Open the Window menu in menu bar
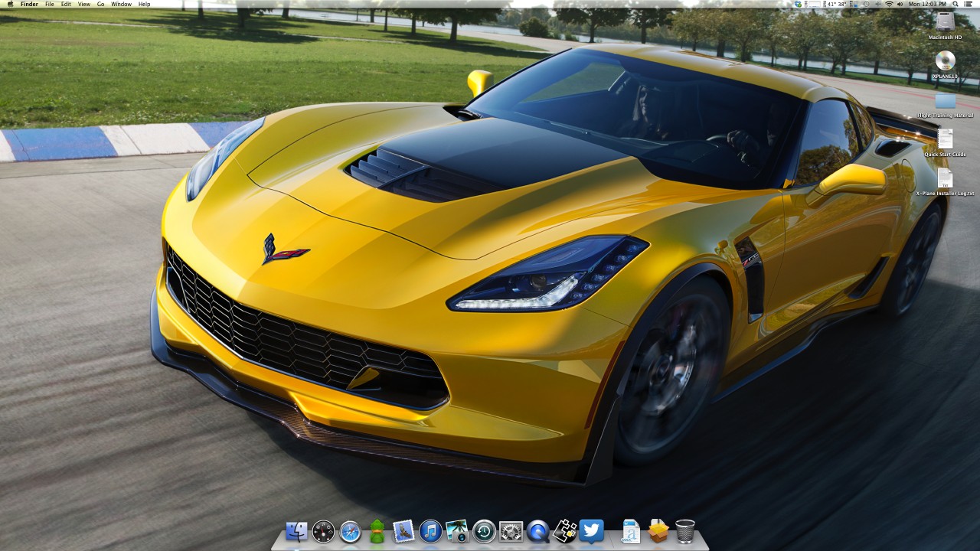 (121, 5)
